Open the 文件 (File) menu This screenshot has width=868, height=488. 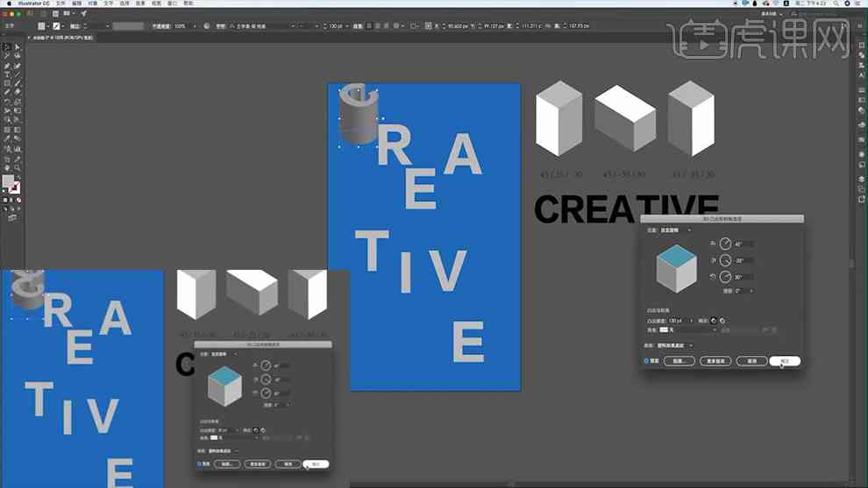pos(60,4)
